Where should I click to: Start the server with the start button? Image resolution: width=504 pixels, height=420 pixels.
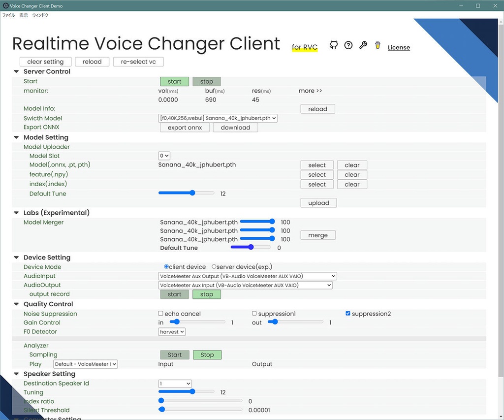pyautogui.click(x=175, y=81)
